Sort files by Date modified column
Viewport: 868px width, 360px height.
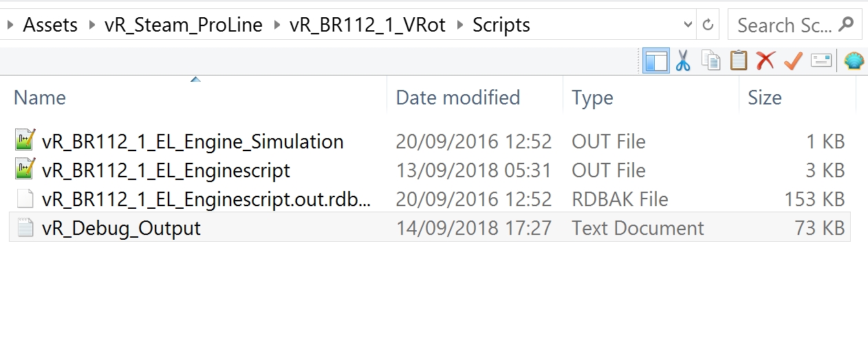click(x=457, y=98)
